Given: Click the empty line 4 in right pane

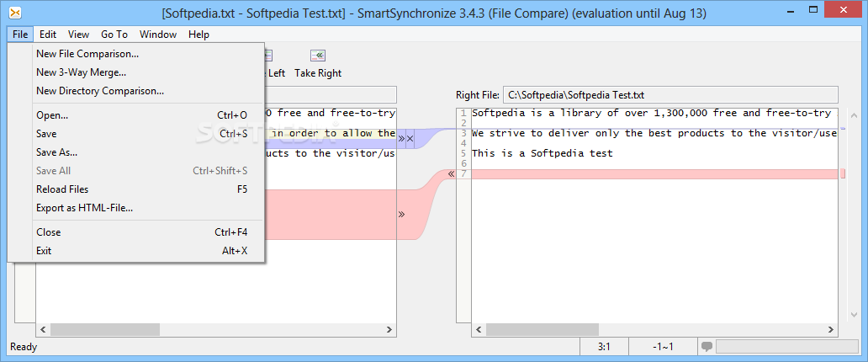Looking at the screenshot, I should click(654, 143).
